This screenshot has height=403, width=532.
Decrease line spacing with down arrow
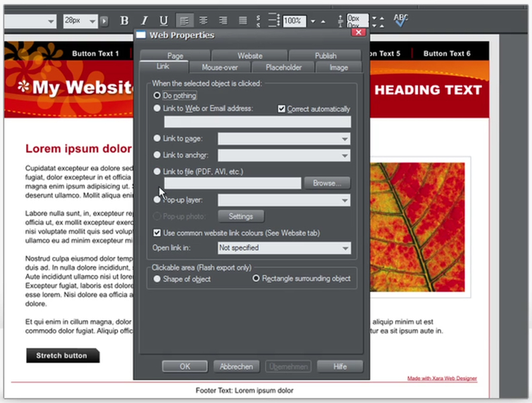click(313, 21)
